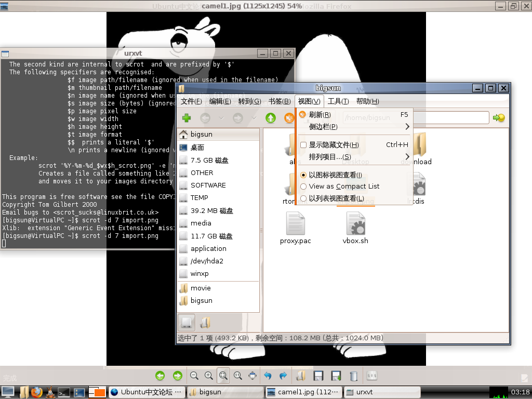Open back history dropdown arrow
Viewport: 532px width, 399px height.
click(x=221, y=118)
